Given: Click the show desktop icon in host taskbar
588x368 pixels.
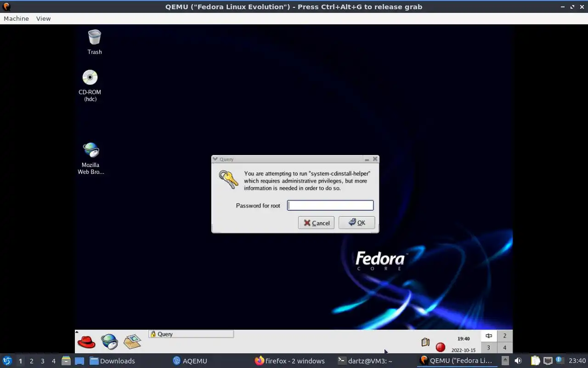Looking at the screenshot, I should [79, 361].
